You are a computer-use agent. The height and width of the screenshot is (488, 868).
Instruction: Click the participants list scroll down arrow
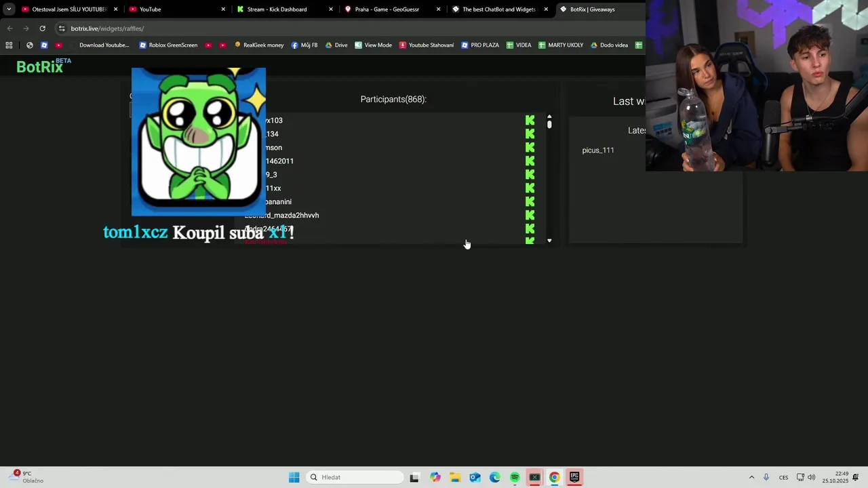[549, 241]
